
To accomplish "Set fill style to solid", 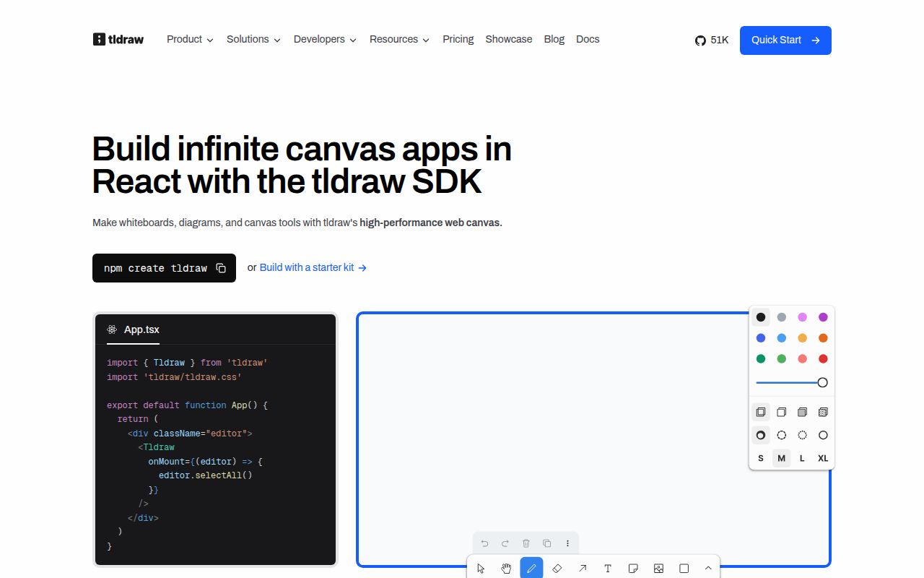I will click(802, 412).
